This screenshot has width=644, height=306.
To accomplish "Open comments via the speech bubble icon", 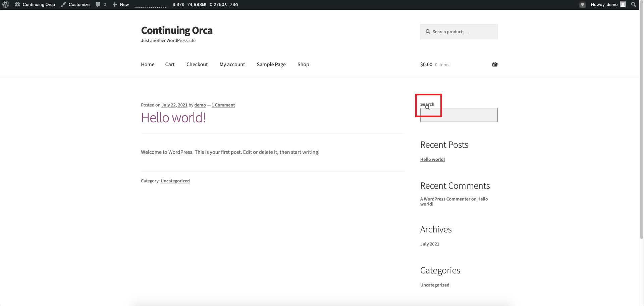I will pyautogui.click(x=98, y=4).
